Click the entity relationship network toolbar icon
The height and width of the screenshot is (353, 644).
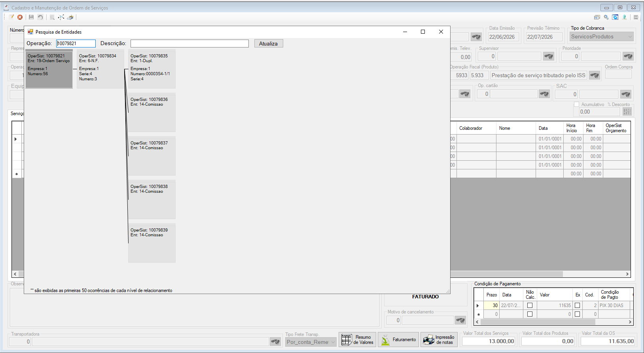(x=61, y=17)
